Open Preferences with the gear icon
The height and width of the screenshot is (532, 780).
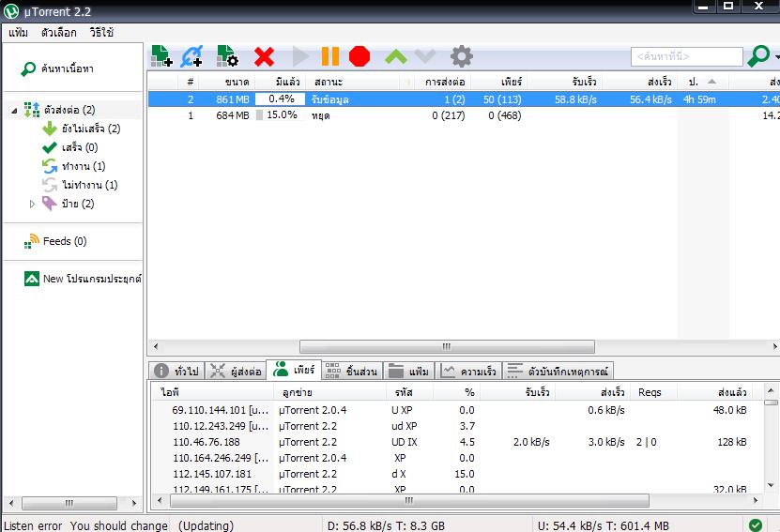click(x=462, y=56)
